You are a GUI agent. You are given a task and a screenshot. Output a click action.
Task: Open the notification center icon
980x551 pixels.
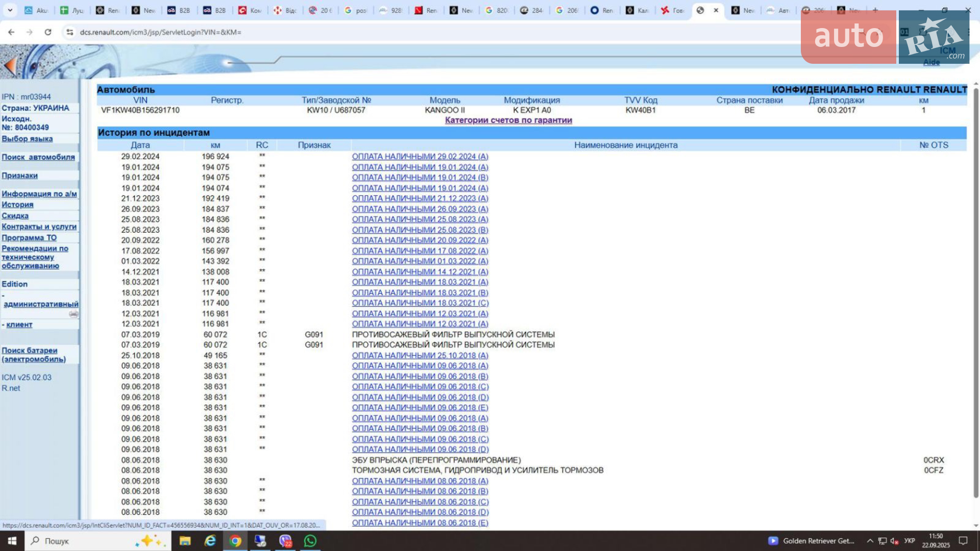963,541
